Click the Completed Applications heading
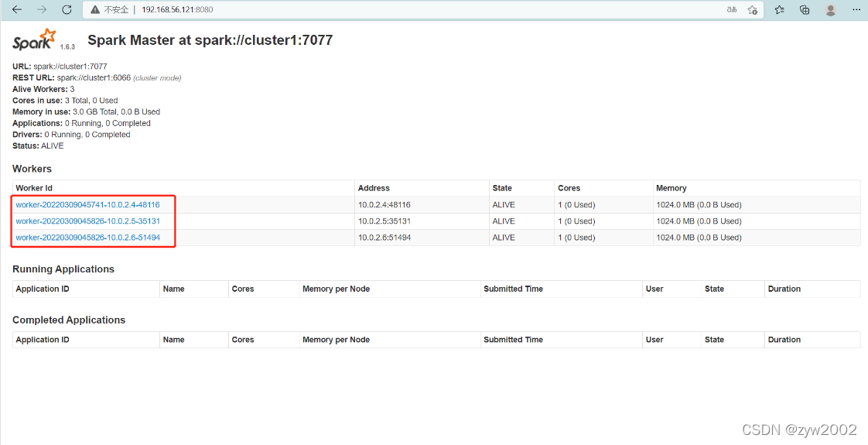The height and width of the screenshot is (445, 868). click(x=69, y=320)
